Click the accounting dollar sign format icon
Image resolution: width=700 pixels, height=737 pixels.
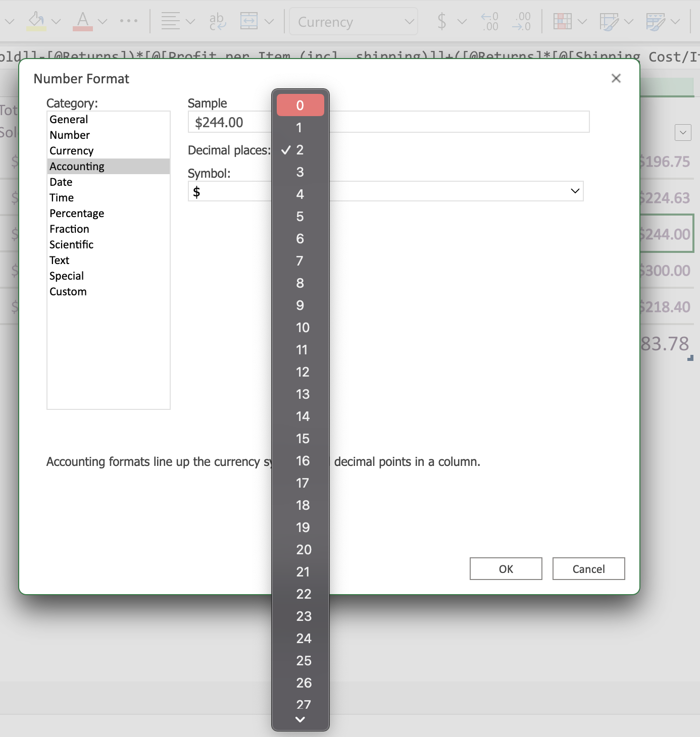(442, 21)
